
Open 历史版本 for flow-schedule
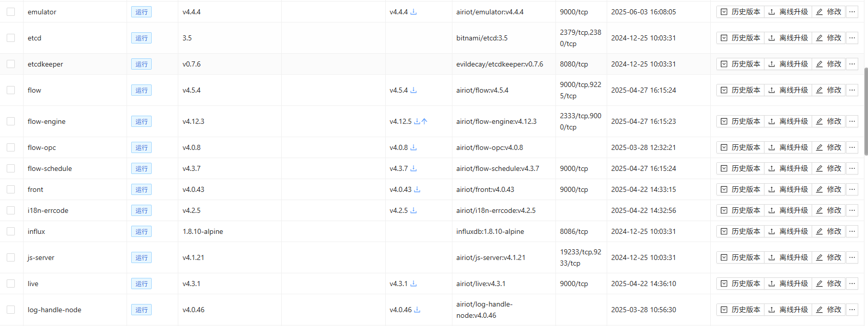tap(740, 168)
